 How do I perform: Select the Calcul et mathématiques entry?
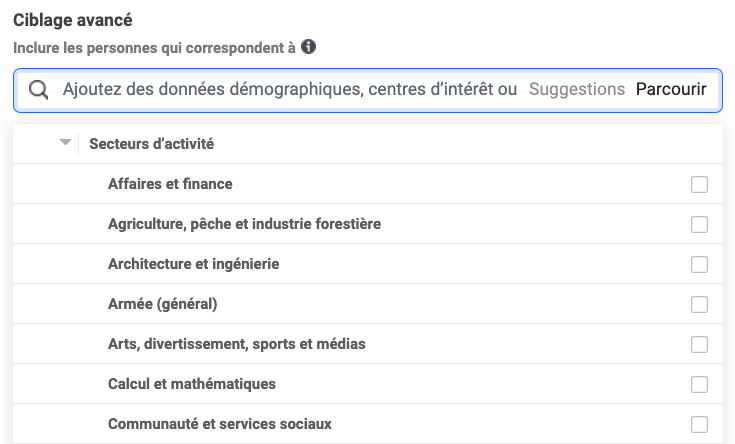pyautogui.click(x=191, y=385)
